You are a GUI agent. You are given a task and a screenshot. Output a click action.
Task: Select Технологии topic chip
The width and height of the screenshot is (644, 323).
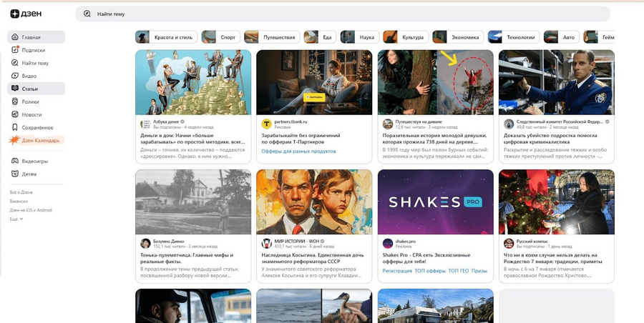pos(514,37)
